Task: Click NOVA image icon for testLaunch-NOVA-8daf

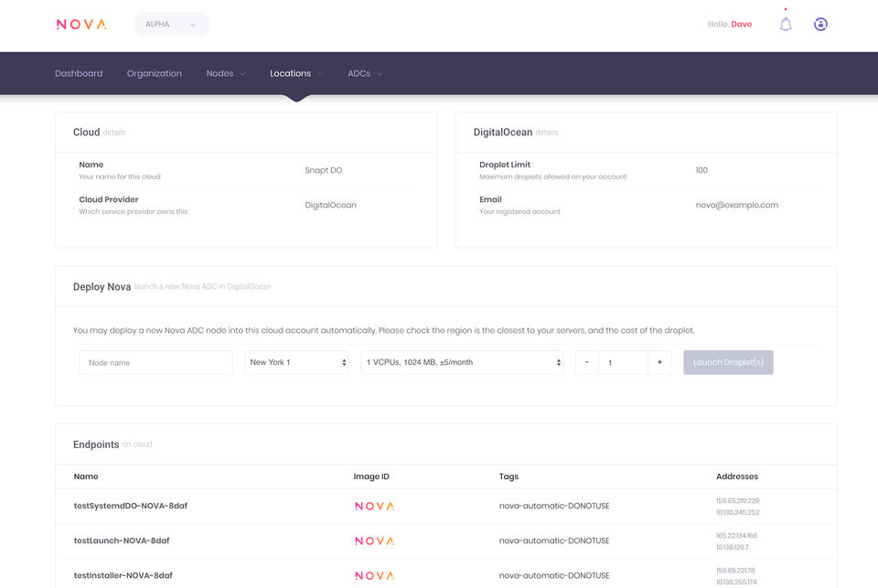Action: pyautogui.click(x=375, y=540)
